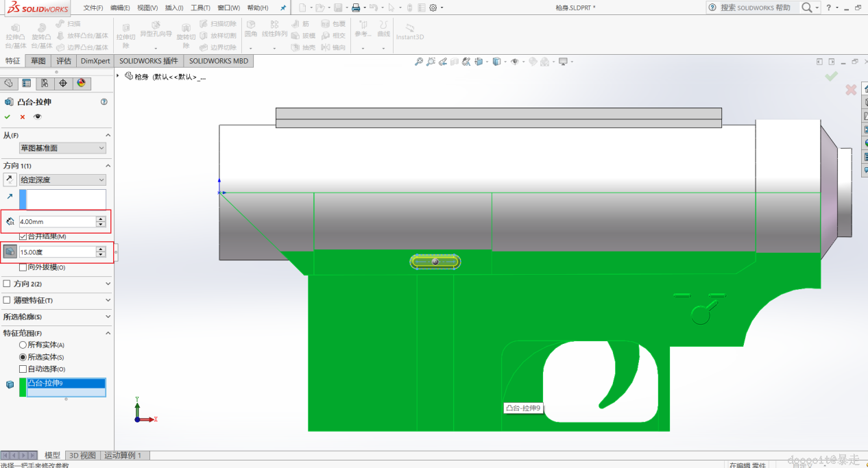Open the 插入 menu

(174, 8)
